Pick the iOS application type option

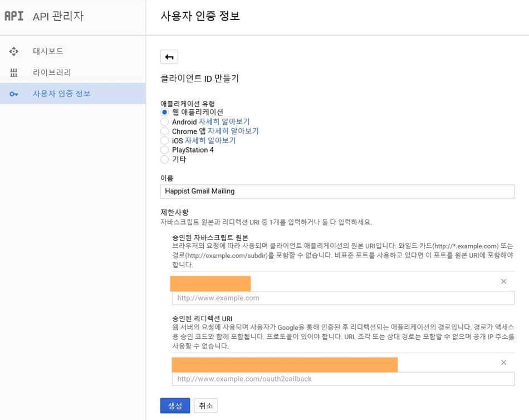tap(165, 140)
